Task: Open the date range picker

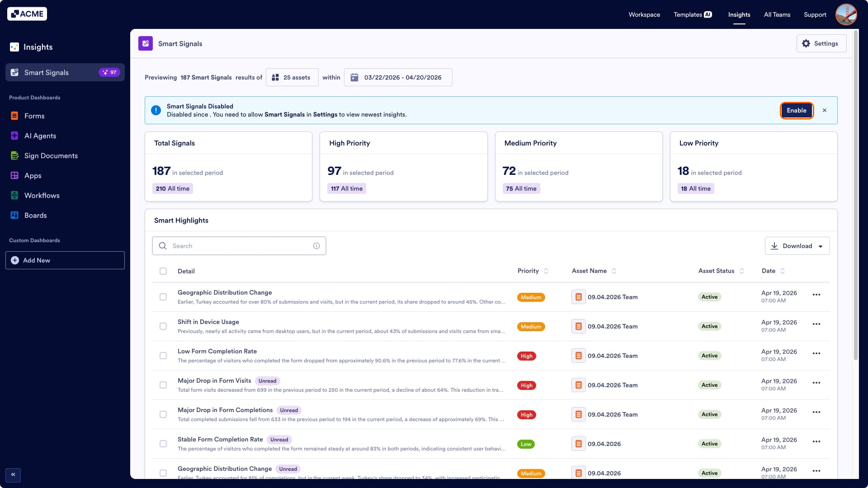Action: click(x=398, y=78)
